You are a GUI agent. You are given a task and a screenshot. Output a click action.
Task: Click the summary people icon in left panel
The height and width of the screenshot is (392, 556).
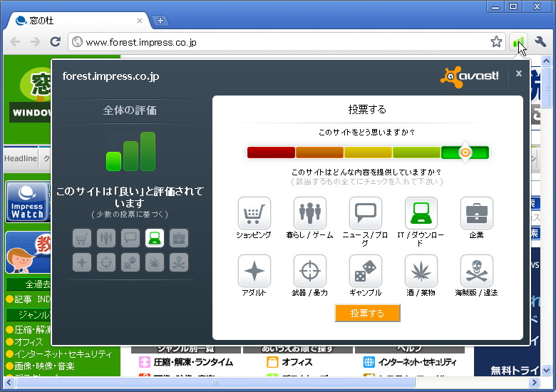[x=106, y=238]
